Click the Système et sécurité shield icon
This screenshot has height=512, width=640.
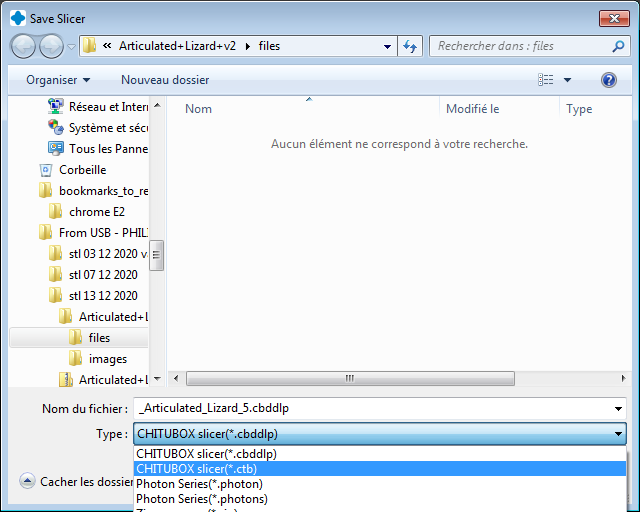coord(56,127)
